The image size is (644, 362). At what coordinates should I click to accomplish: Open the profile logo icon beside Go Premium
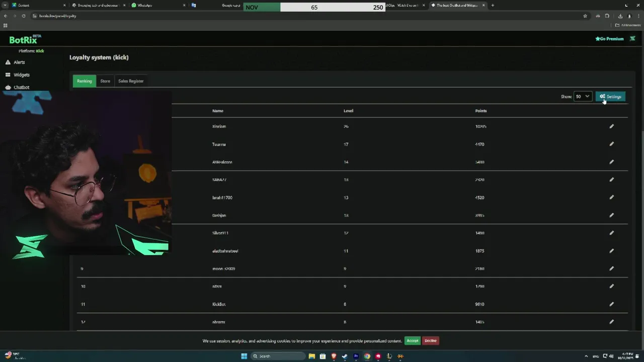click(632, 39)
